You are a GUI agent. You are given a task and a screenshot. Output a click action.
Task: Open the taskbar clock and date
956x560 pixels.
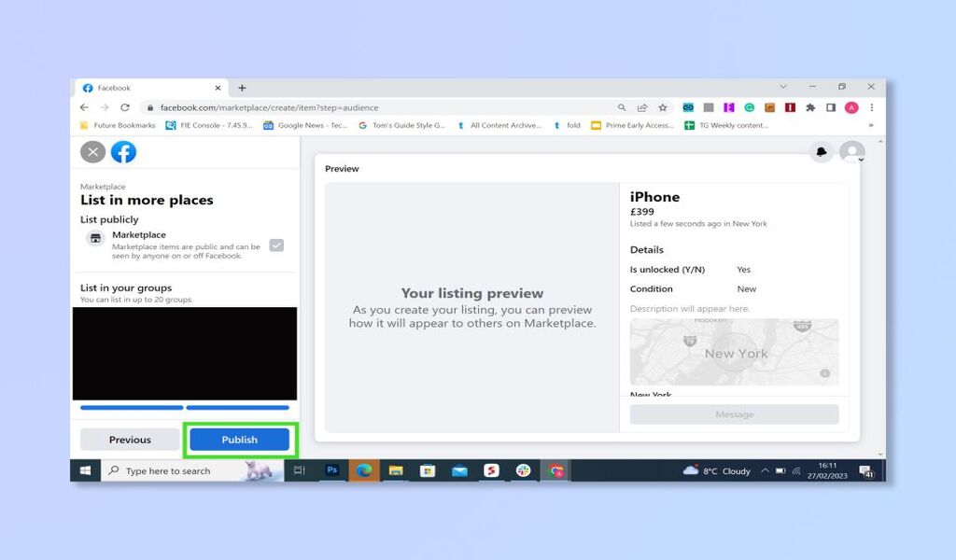point(827,470)
